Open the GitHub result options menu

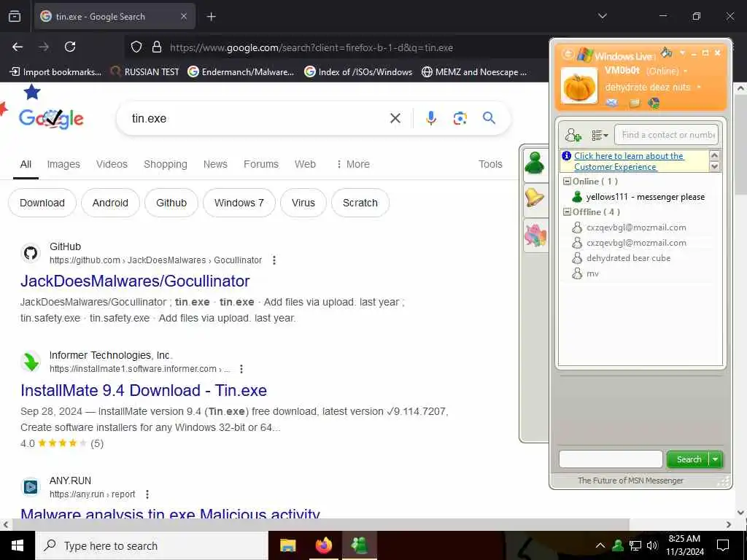pyautogui.click(x=274, y=260)
